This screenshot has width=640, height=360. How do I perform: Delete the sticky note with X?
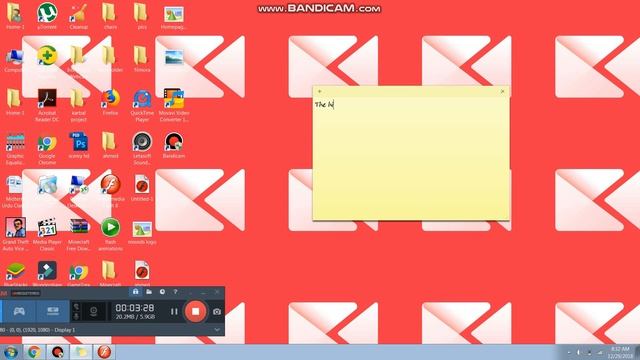click(x=502, y=91)
